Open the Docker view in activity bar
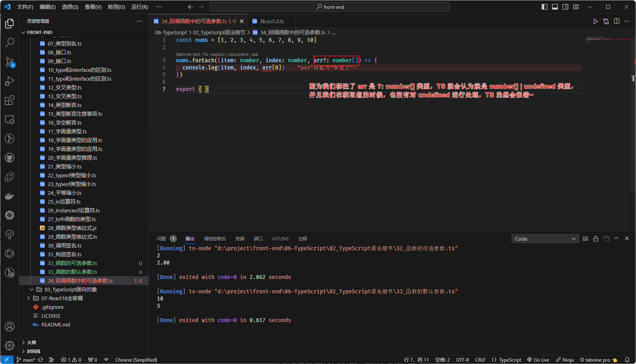This screenshot has width=636, height=364. point(10,196)
